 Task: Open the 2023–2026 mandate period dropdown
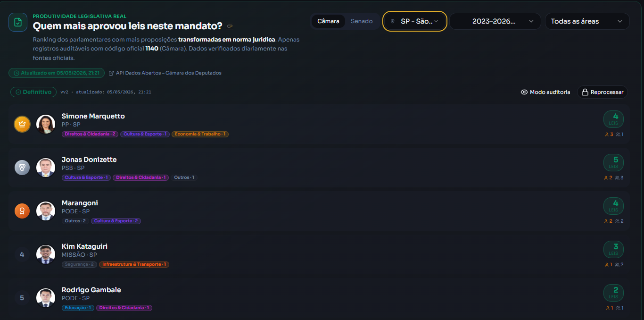tap(495, 21)
